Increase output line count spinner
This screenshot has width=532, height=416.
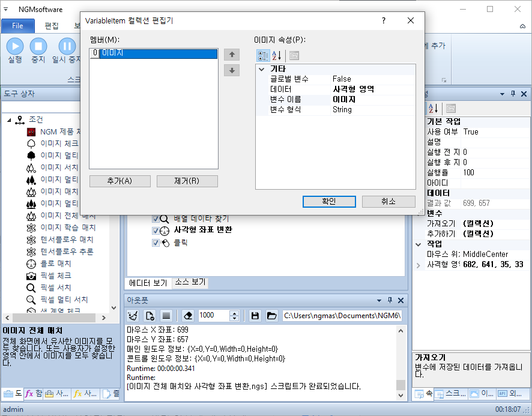[234, 313]
